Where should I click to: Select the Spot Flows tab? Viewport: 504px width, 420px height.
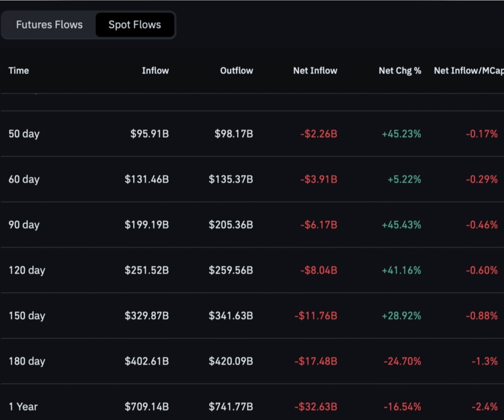pos(135,25)
